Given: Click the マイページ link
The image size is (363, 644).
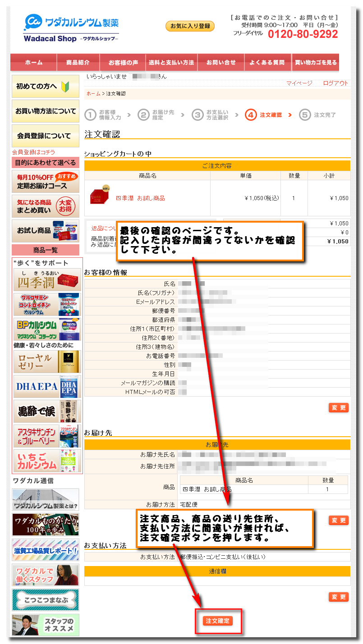Looking at the screenshot, I should [x=299, y=83].
